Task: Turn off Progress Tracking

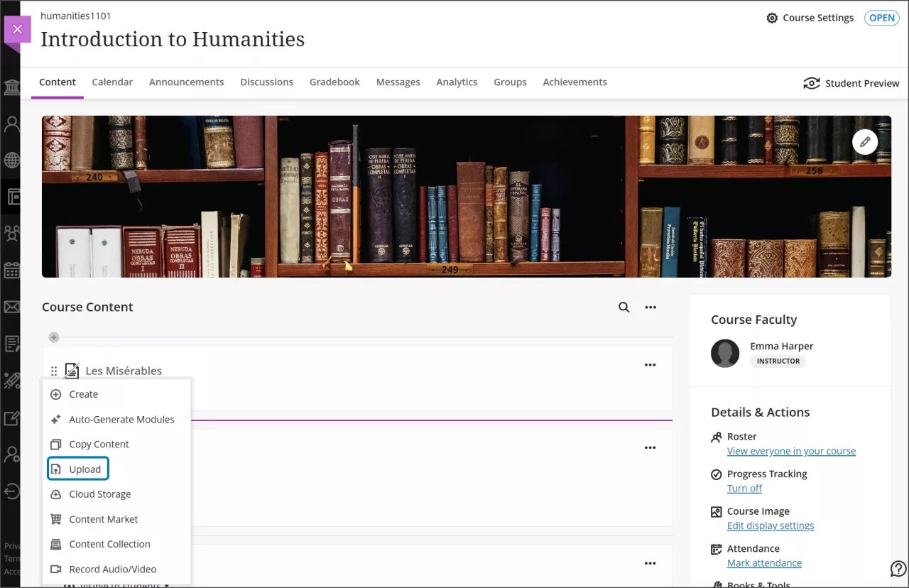Action: (x=744, y=488)
